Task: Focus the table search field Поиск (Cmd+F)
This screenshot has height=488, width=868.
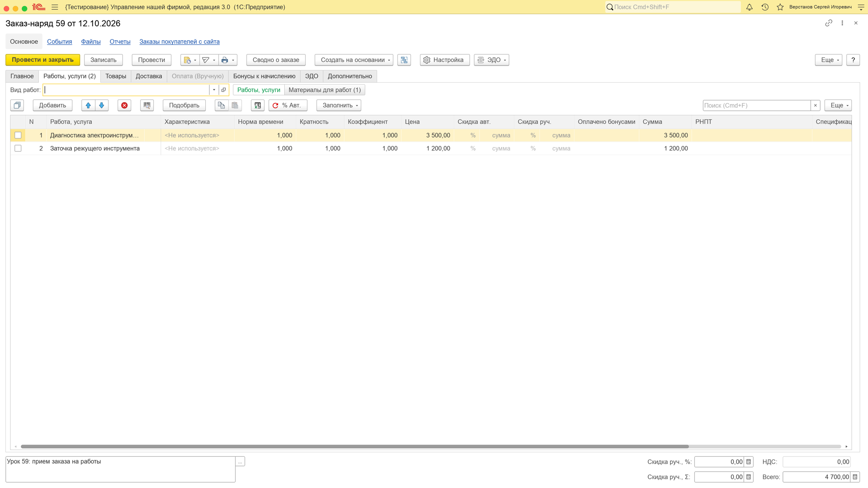Action: pyautogui.click(x=756, y=105)
